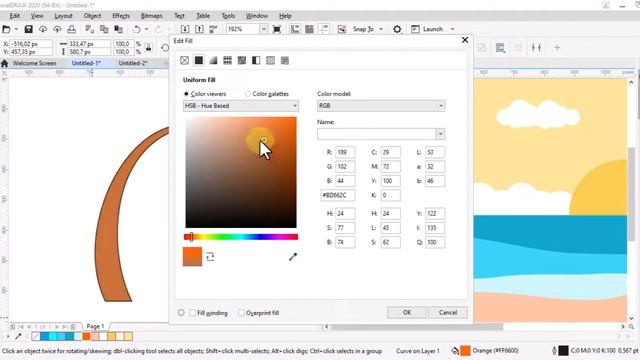Image resolution: width=640 pixels, height=360 pixels.
Task: Click the Welcome Screen home icon
Action: click(4, 63)
